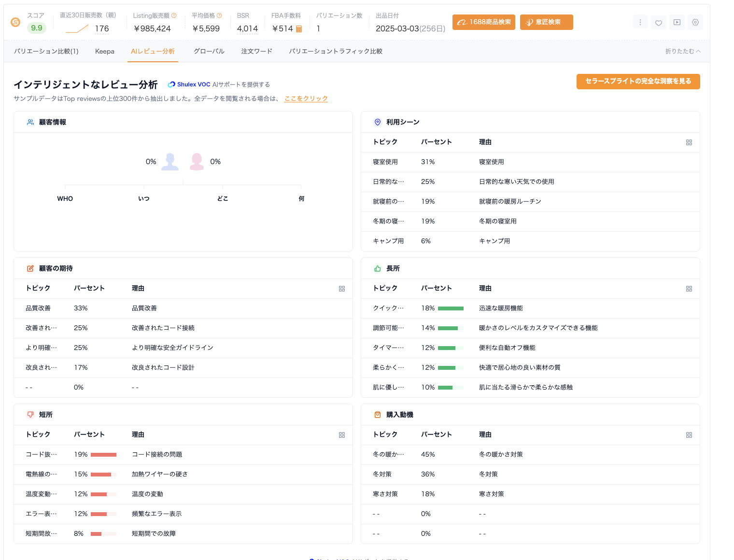Viewport: 734px width, 560px height.
Task: Click the thumbs-down icon on 短所 panel
Action: pos(30,414)
